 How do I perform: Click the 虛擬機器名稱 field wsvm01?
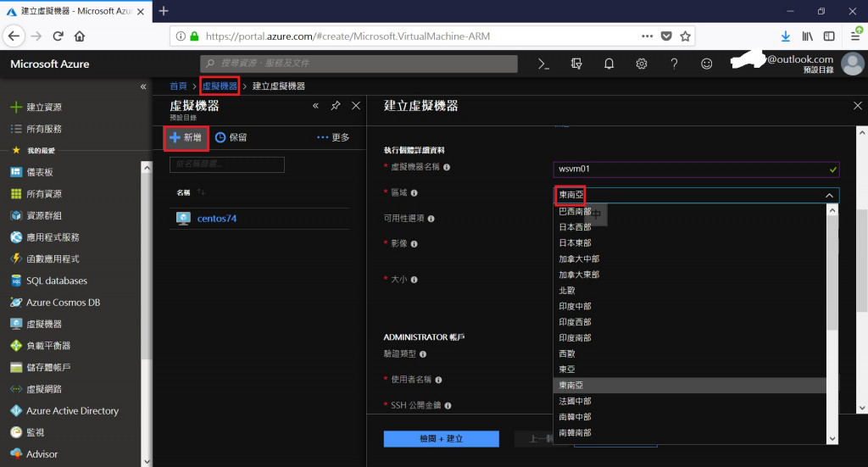[696, 169]
